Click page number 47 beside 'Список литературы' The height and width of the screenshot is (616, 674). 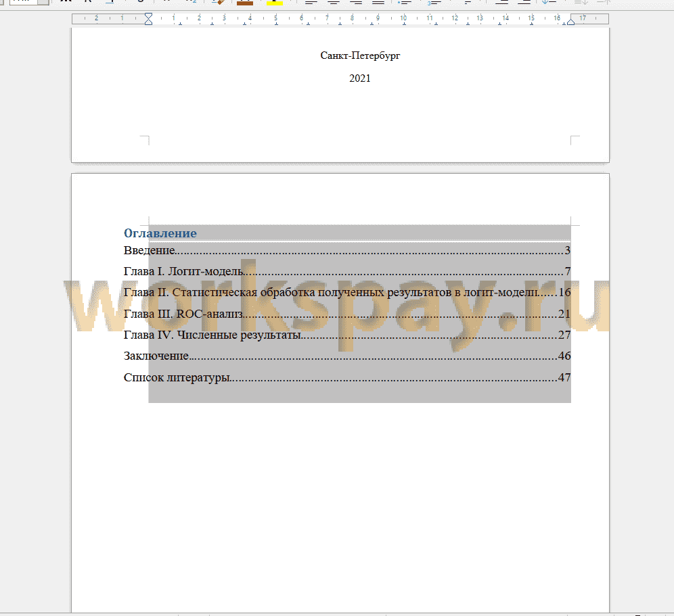click(564, 377)
